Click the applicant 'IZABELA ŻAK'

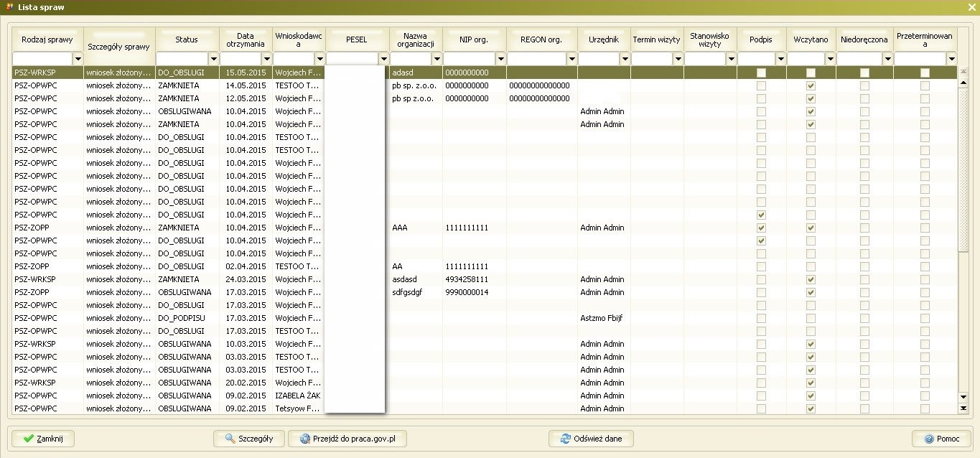tap(298, 396)
